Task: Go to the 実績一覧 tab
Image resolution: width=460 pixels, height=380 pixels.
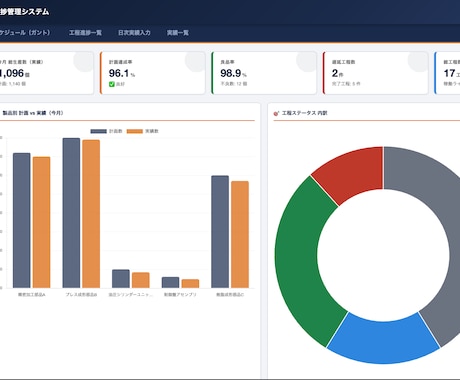Action: click(178, 33)
